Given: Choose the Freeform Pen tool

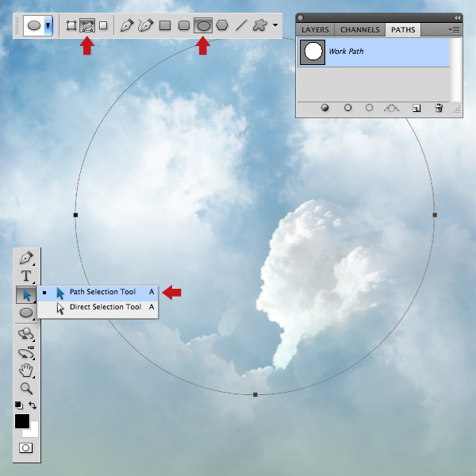Looking at the screenshot, I should point(145,25).
